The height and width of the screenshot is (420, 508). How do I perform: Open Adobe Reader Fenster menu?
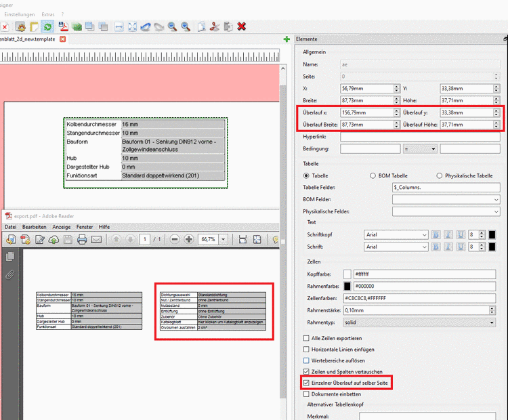[85, 227]
